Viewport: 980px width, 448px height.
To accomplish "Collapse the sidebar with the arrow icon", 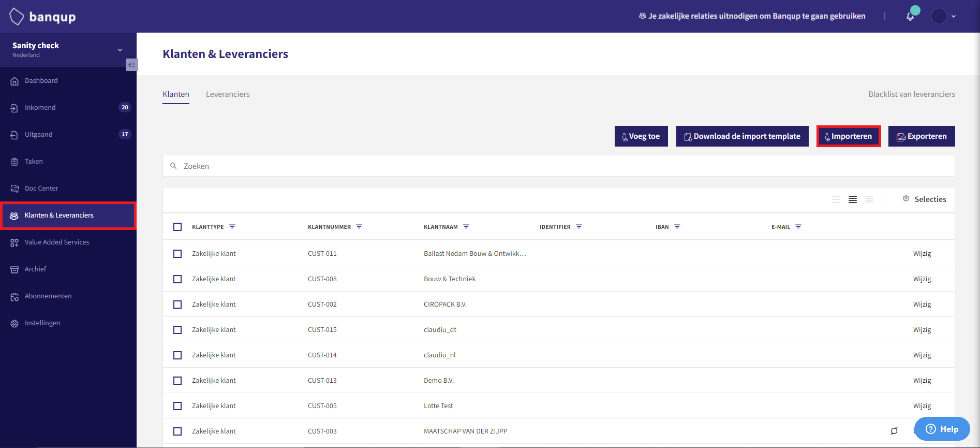I will 132,65.
